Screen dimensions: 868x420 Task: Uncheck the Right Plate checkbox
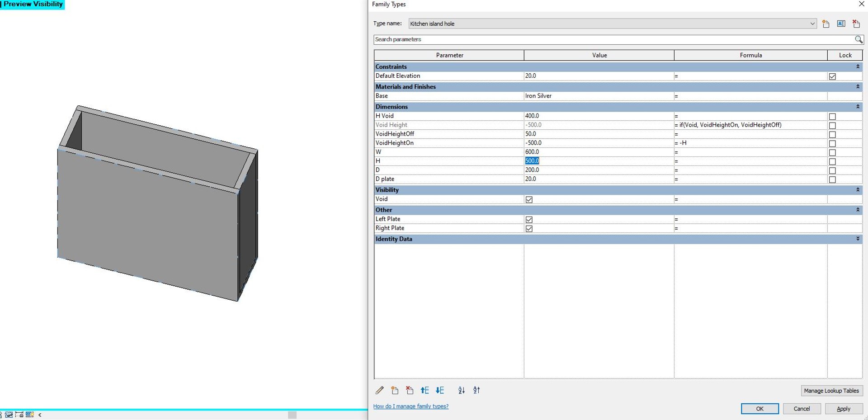(529, 229)
